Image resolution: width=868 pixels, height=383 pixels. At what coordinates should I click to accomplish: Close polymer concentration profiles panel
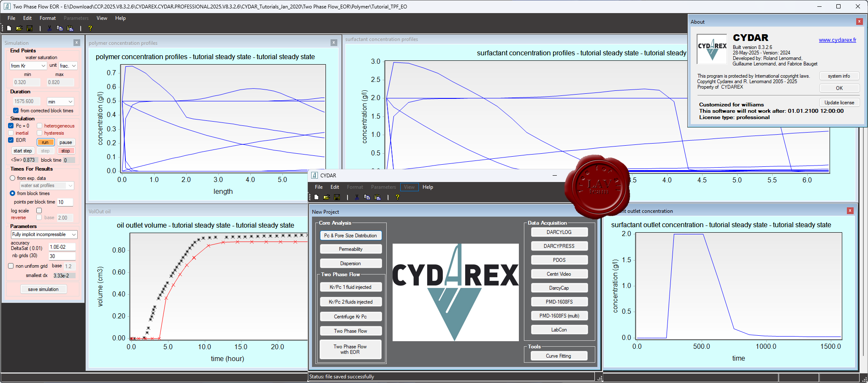click(334, 43)
